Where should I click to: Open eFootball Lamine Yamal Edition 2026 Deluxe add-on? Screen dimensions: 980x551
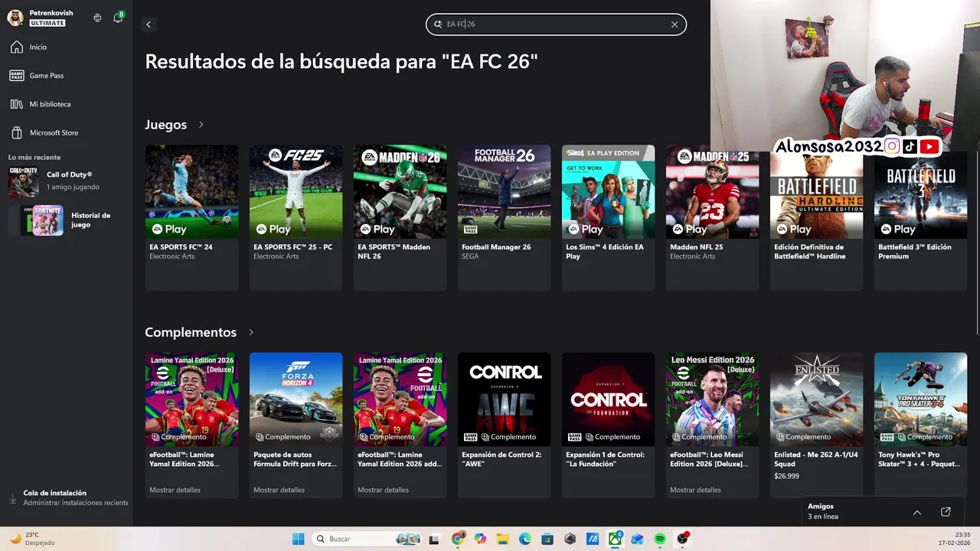pyautogui.click(x=191, y=425)
